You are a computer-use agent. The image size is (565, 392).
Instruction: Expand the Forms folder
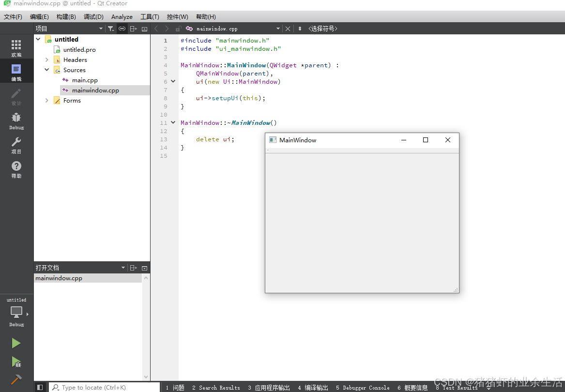pos(47,100)
